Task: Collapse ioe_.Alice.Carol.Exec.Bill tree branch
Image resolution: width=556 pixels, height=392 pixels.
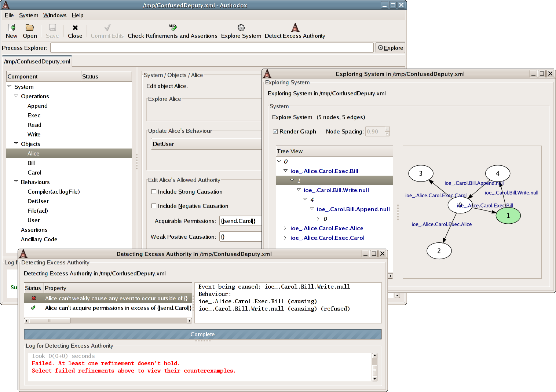Action: click(x=286, y=171)
